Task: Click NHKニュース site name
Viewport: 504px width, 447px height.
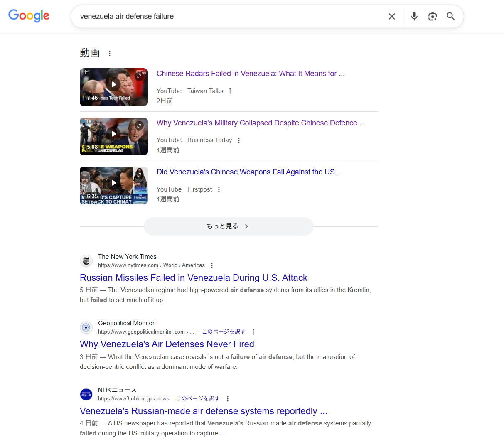Action: (117, 390)
